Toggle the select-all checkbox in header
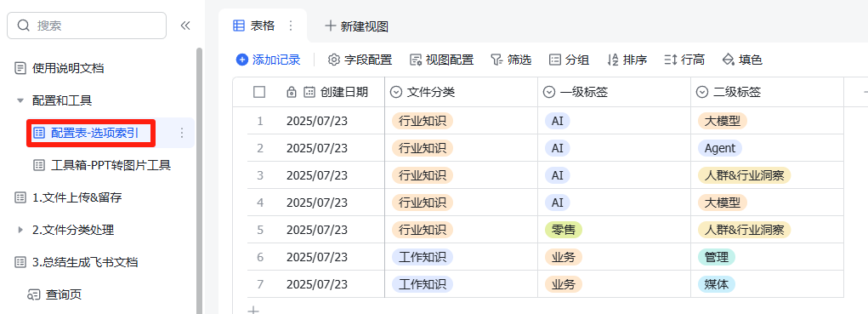This screenshot has width=868, height=314. point(259,92)
